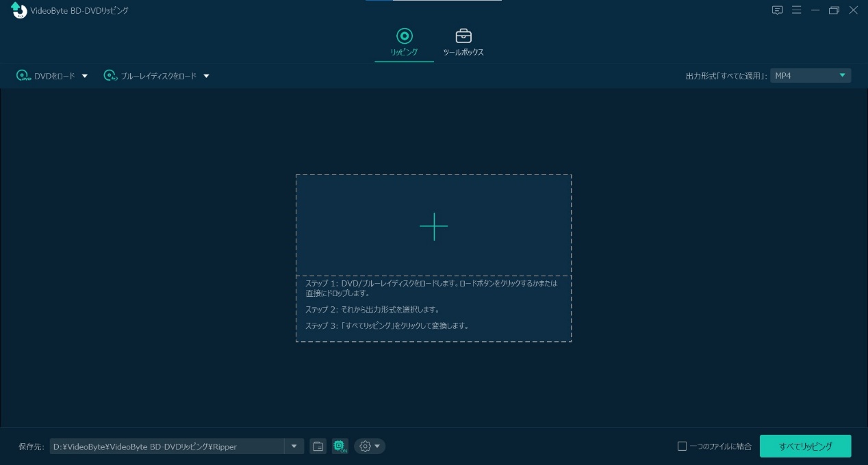Click the ステップ 1 instruction text
This screenshot has width=868, height=465.
coord(431,288)
